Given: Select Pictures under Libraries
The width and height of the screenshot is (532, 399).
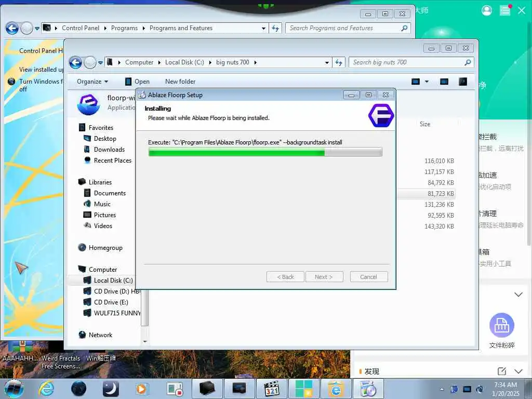Looking at the screenshot, I should (x=105, y=215).
